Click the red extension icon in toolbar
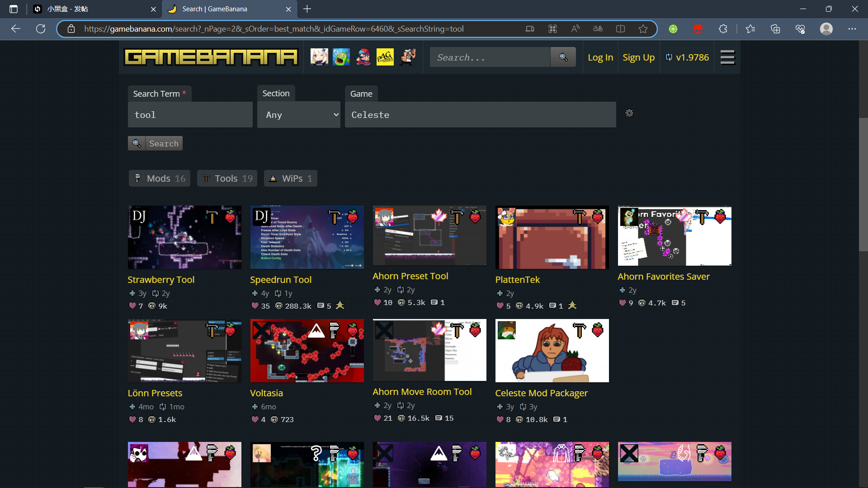The height and width of the screenshot is (488, 868). point(698,29)
